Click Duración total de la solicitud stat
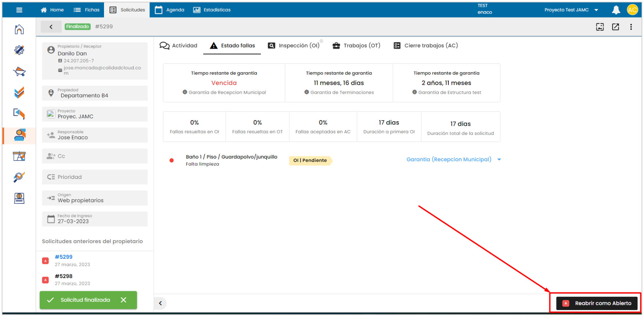Viewport: 644px width, 317px height. 460,126
